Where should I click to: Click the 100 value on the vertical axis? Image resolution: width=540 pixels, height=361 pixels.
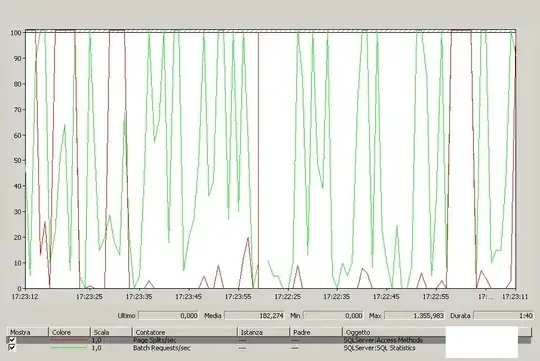16,33
